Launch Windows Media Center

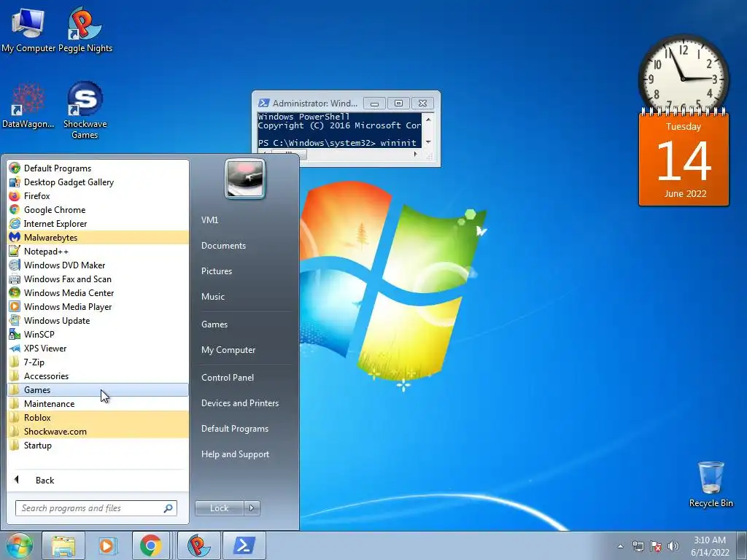click(x=98, y=292)
